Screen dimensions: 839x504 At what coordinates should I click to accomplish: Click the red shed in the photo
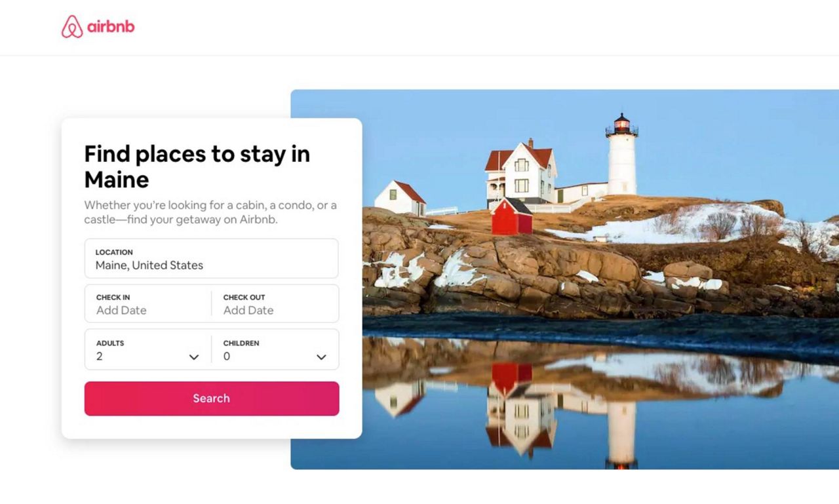click(512, 216)
